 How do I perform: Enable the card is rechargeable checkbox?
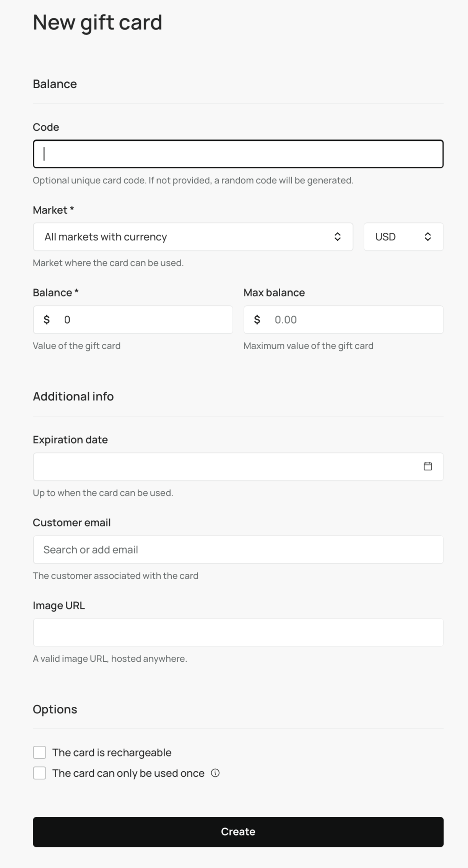click(x=39, y=752)
